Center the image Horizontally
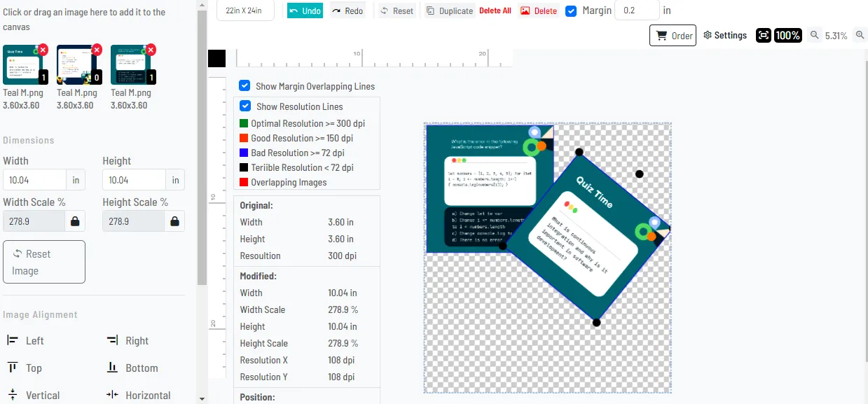The height and width of the screenshot is (404, 868). click(138, 396)
